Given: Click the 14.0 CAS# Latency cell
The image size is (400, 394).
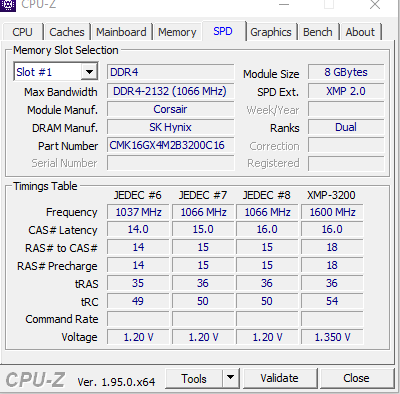Looking at the screenshot, I should coord(138,229).
